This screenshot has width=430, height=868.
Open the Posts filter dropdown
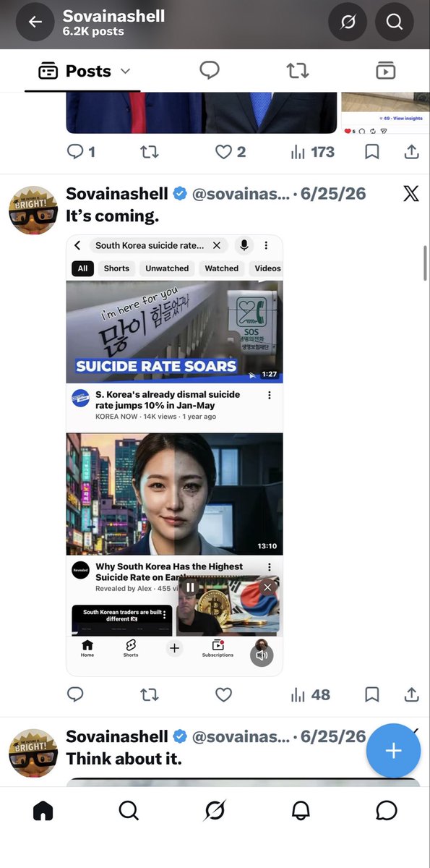point(83,71)
